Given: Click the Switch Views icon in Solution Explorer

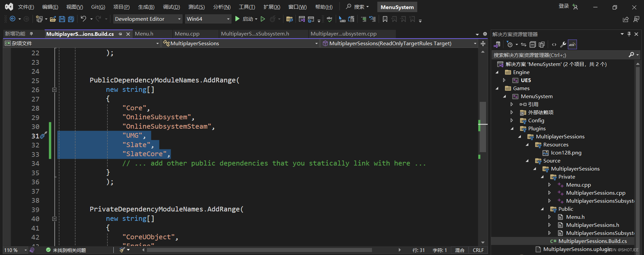Looking at the screenshot, I should click(497, 44).
